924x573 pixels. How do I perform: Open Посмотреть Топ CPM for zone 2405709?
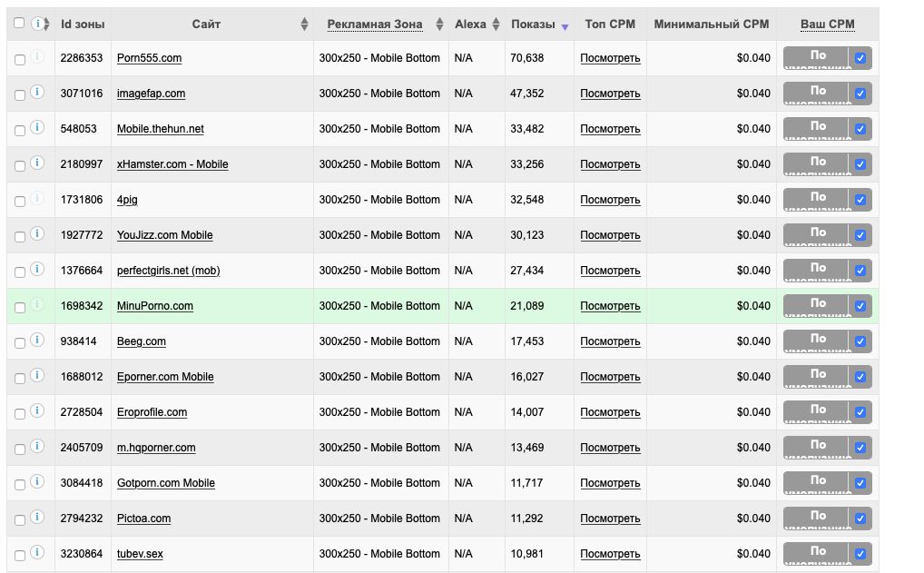pyautogui.click(x=610, y=448)
